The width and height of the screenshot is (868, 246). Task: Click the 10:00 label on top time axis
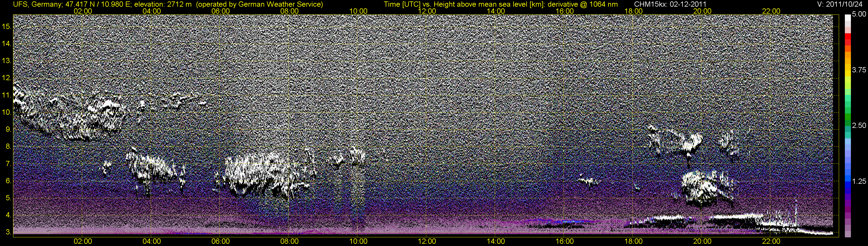358,11
